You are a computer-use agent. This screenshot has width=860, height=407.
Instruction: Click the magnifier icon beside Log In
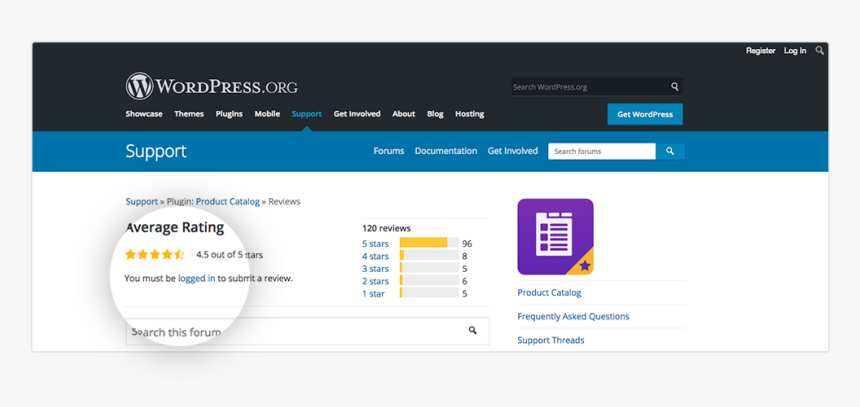pyautogui.click(x=820, y=50)
